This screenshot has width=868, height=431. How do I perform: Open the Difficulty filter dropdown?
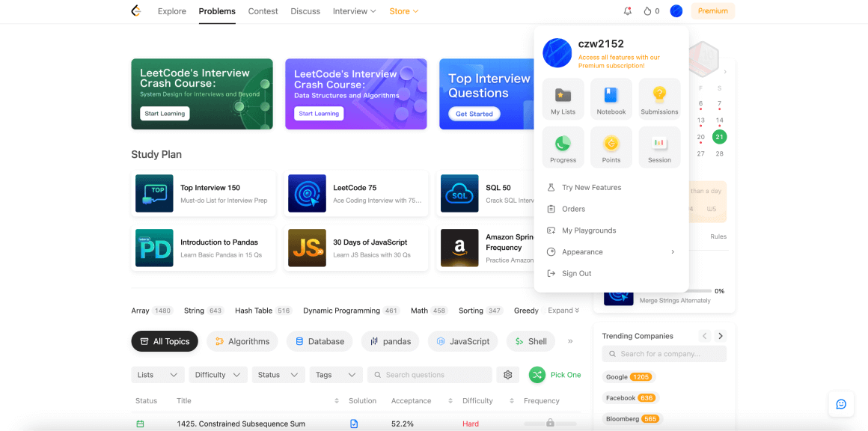[x=218, y=375]
